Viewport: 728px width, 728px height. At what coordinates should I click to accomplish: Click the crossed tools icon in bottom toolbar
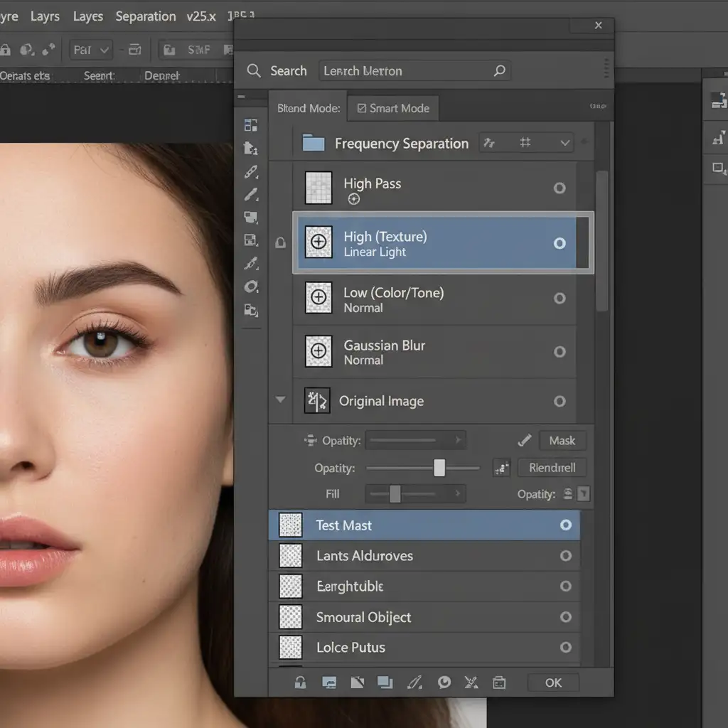click(471, 683)
